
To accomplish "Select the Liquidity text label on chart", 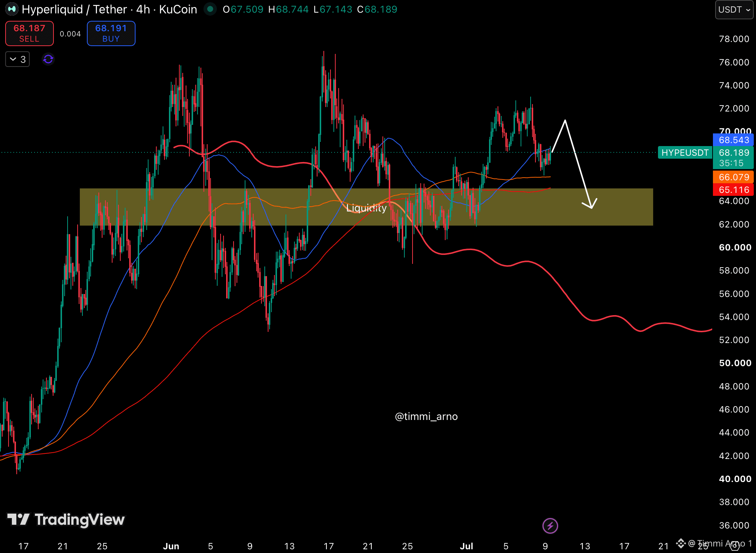I will point(366,208).
